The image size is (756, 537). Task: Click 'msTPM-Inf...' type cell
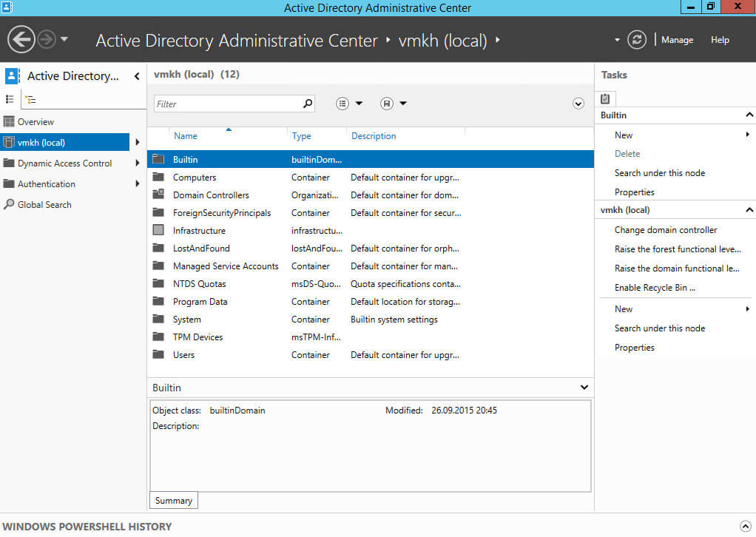click(x=316, y=337)
